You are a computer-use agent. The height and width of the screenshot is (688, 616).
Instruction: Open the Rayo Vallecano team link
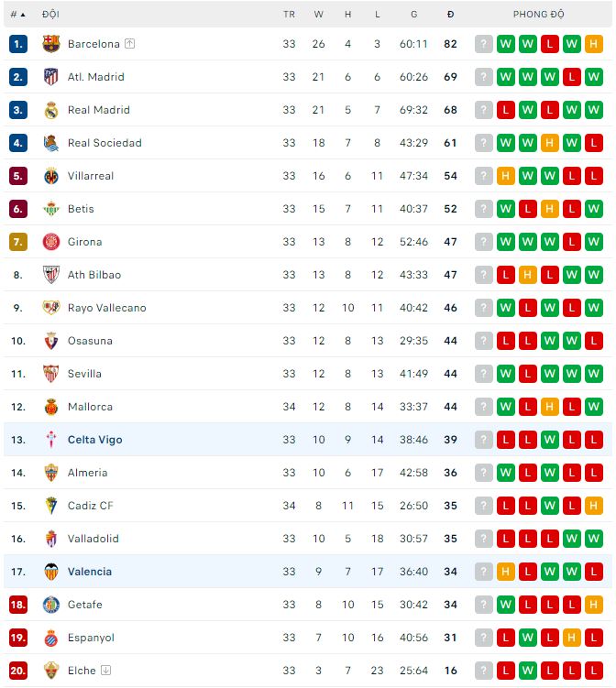(106, 308)
